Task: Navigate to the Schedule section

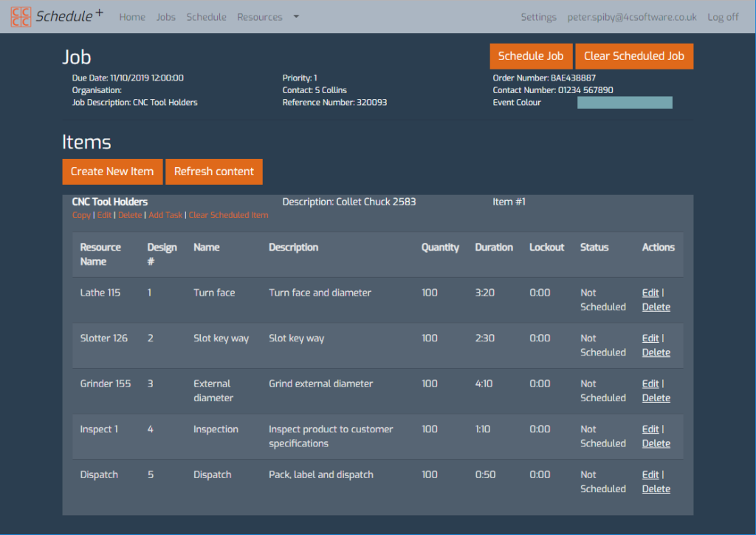Action: click(206, 16)
